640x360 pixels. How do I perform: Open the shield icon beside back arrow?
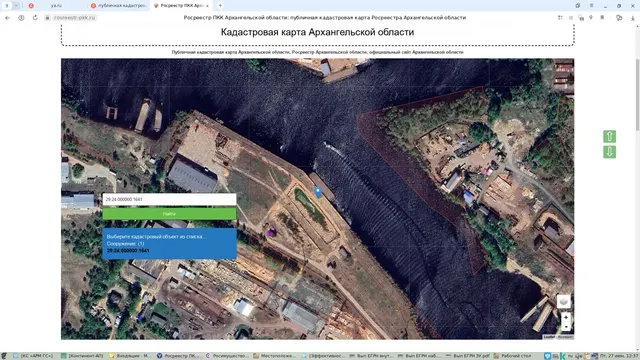pyautogui.click(x=21, y=18)
